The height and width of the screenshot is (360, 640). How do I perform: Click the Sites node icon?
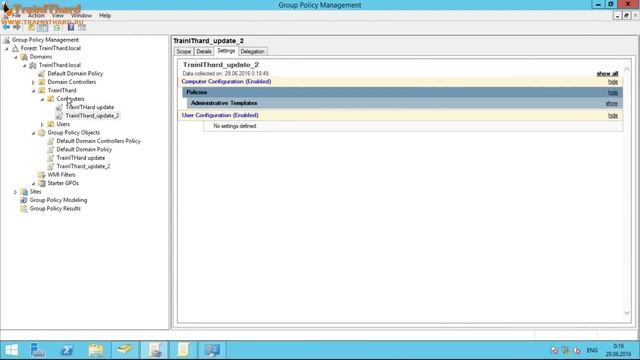(x=24, y=192)
